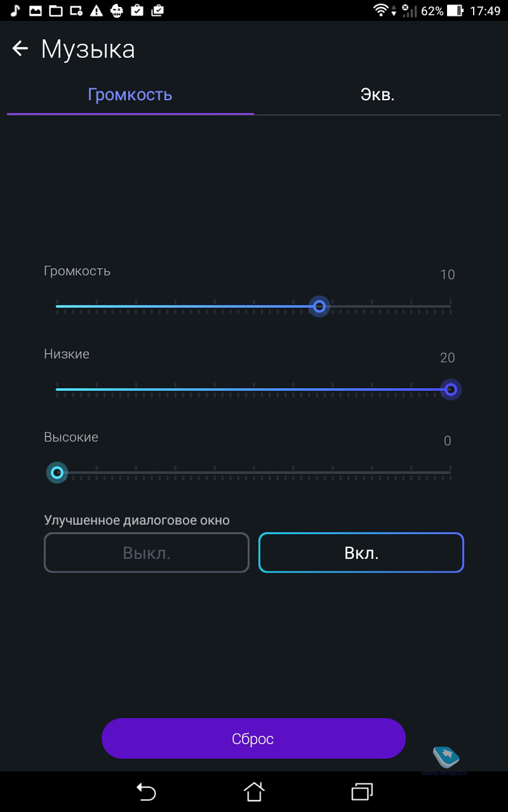Tap the warning triangle notification icon
The height and width of the screenshot is (812, 508).
click(97, 10)
